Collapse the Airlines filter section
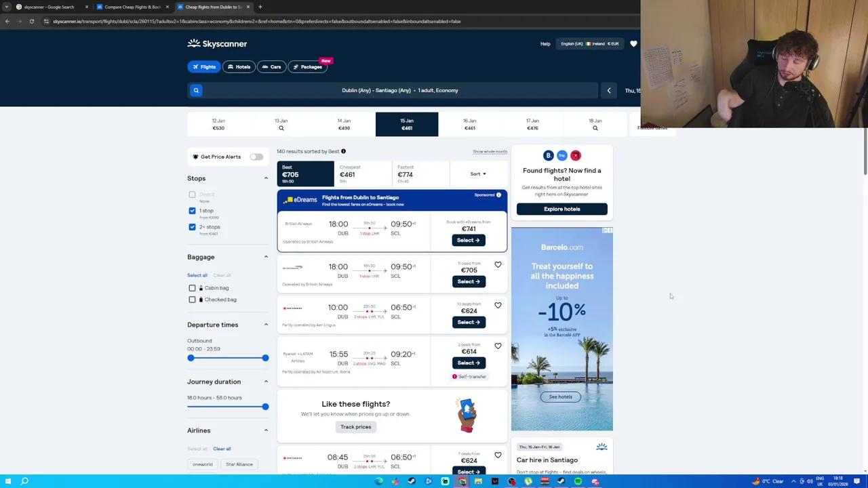The width and height of the screenshot is (868, 488). point(266,430)
